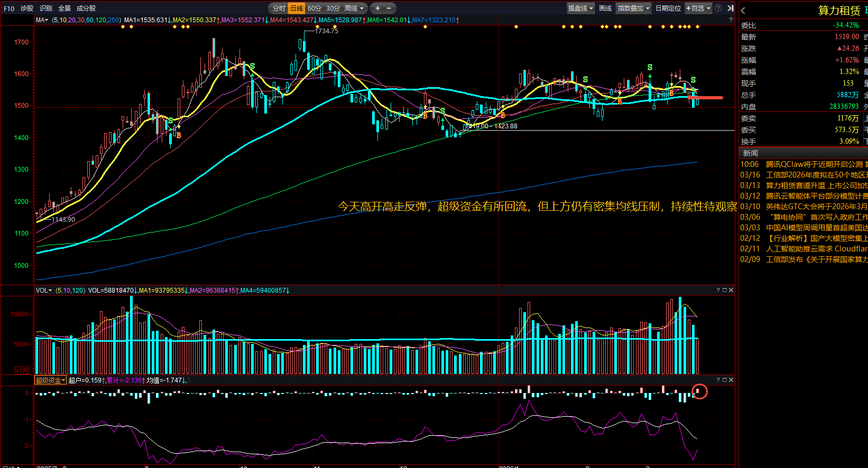
Task: Click the 日期定位 button
Action: coord(668,8)
